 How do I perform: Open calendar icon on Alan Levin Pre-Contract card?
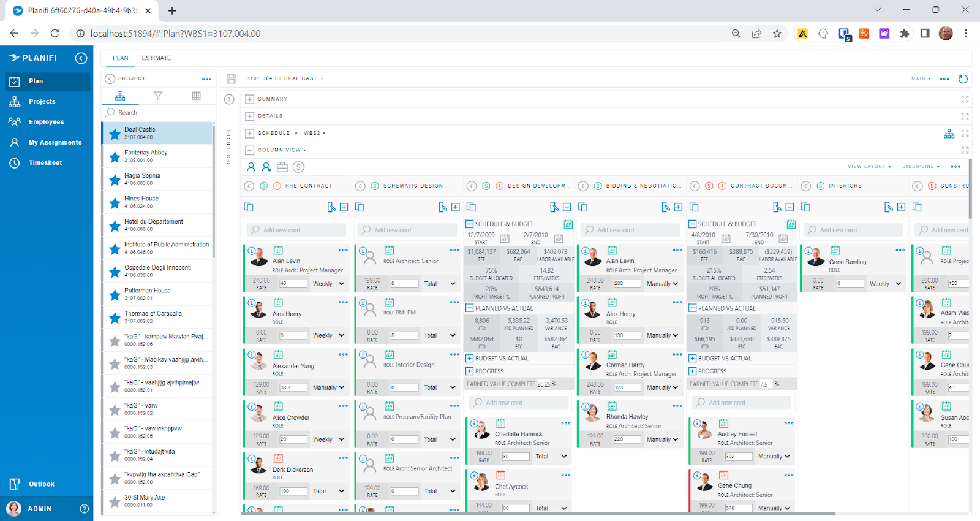pyautogui.click(x=278, y=250)
